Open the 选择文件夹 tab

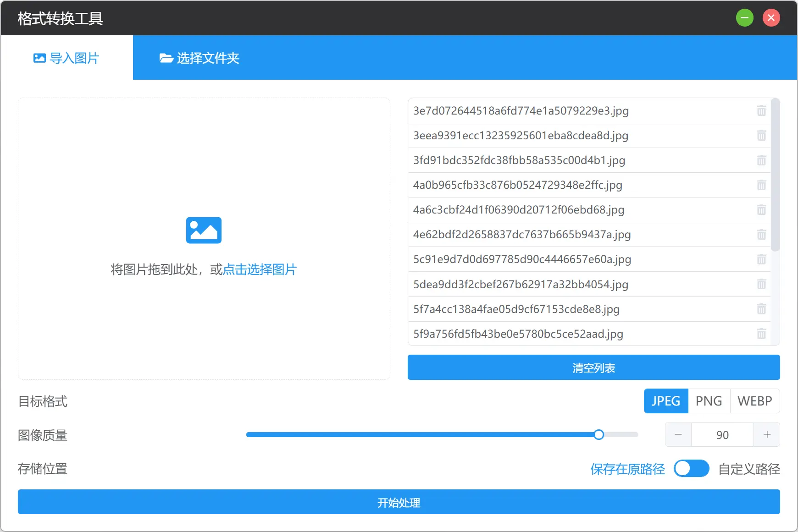pyautogui.click(x=199, y=58)
